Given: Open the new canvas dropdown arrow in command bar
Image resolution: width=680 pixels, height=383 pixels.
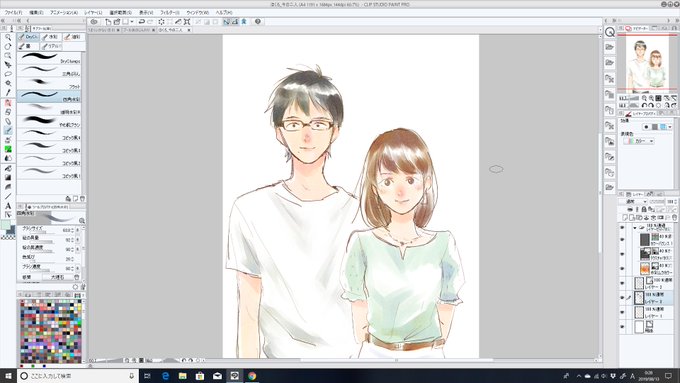Looking at the screenshot, I should coord(131,22).
